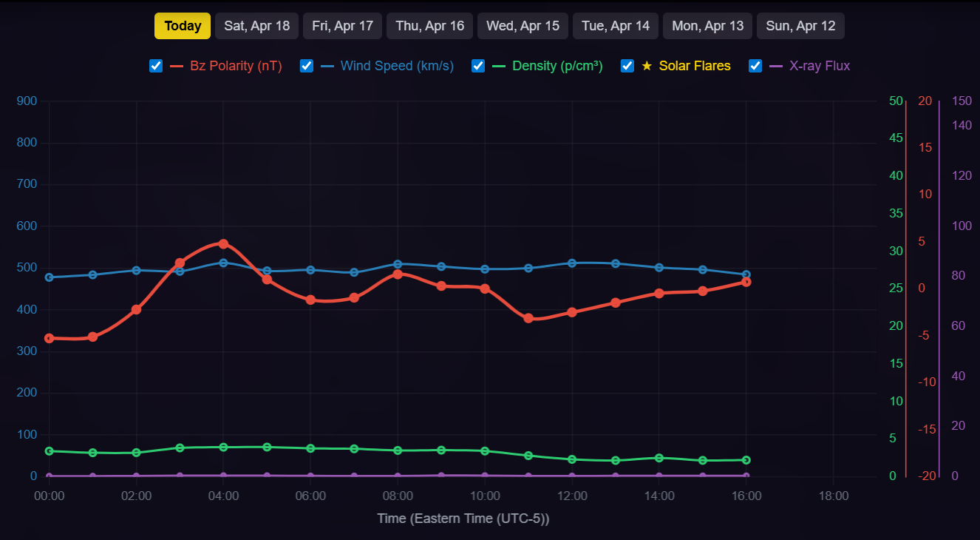980x540 pixels.
Task: Click the blue Wind Speed line icon
Action: (x=327, y=66)
